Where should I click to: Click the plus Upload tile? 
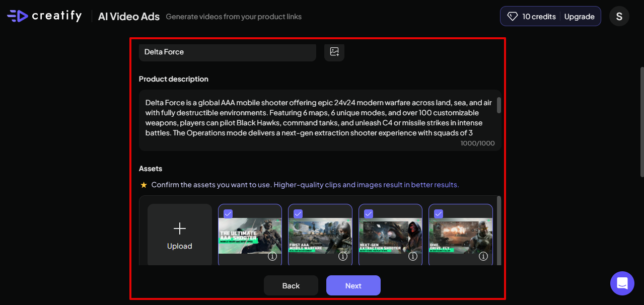point(180,236)
